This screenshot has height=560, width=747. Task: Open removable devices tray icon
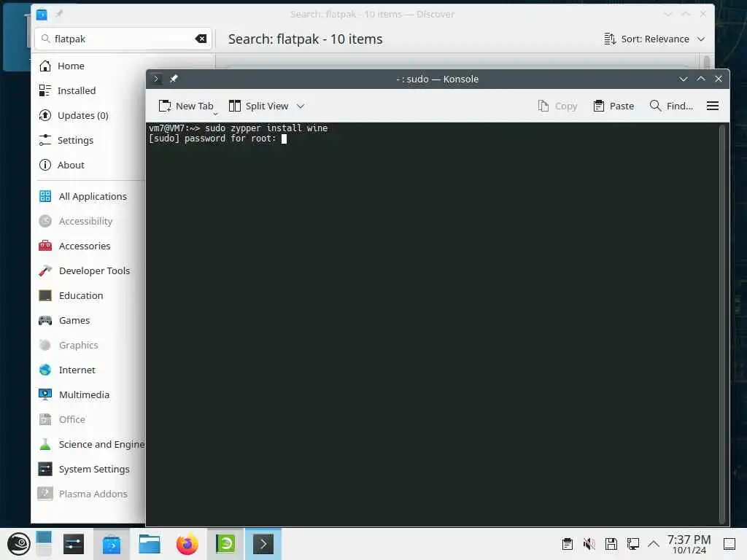point(611,544)
